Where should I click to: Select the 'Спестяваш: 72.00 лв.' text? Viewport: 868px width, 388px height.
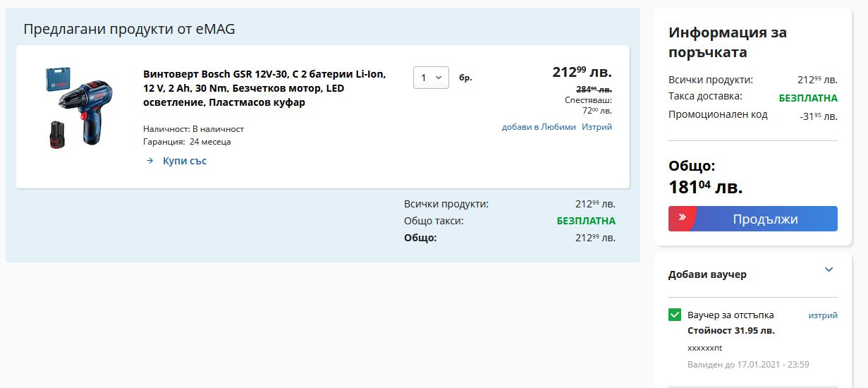589,105
